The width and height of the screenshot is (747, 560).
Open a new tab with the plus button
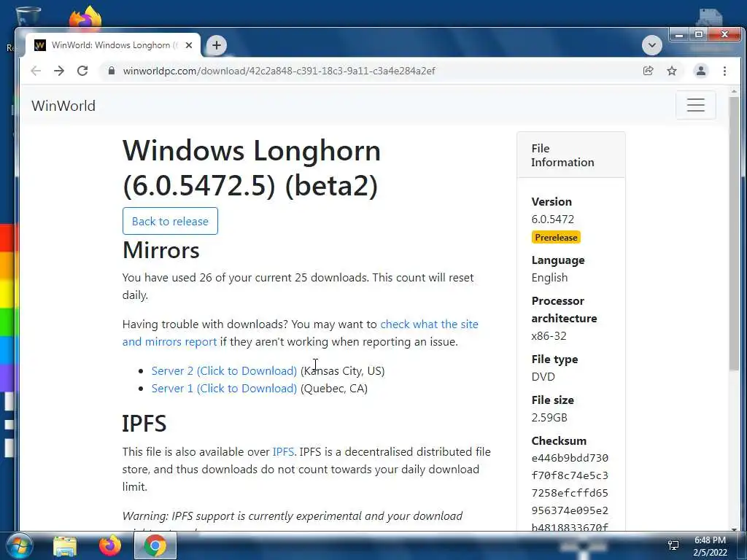[216, 45]
